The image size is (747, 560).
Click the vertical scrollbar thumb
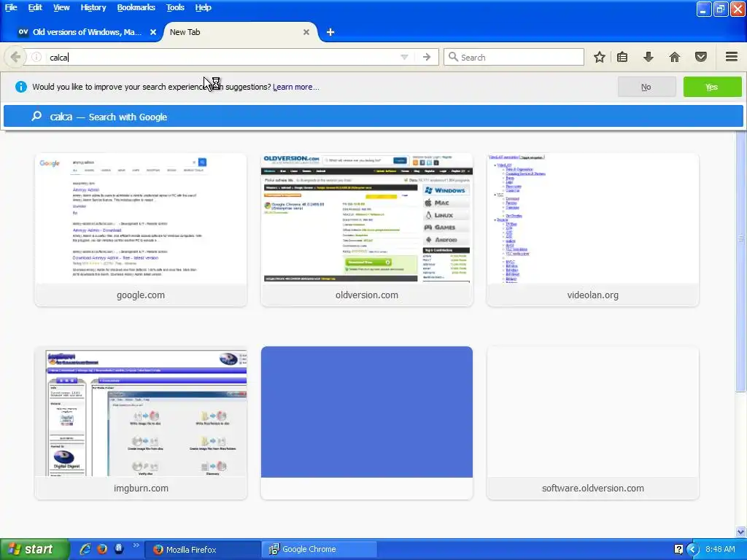(741, 238)
